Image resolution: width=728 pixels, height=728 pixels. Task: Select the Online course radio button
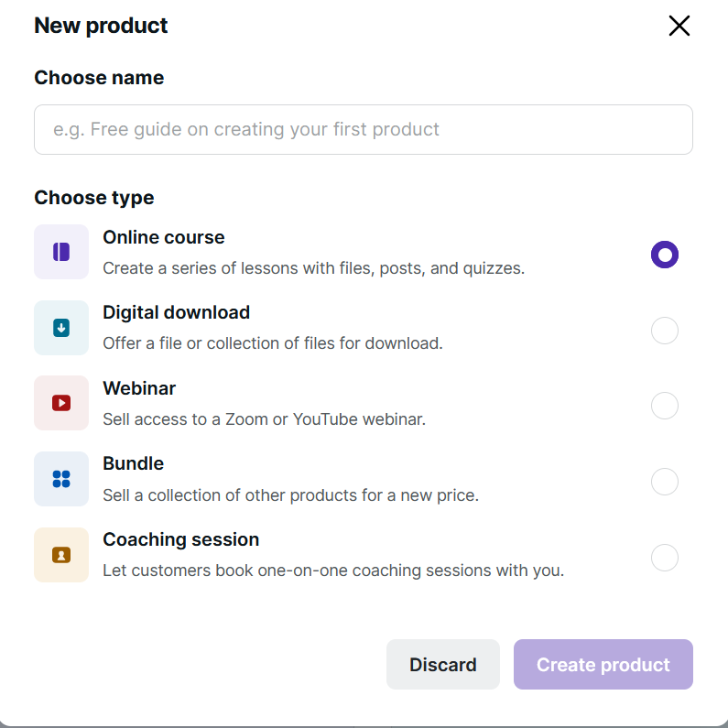664,255
